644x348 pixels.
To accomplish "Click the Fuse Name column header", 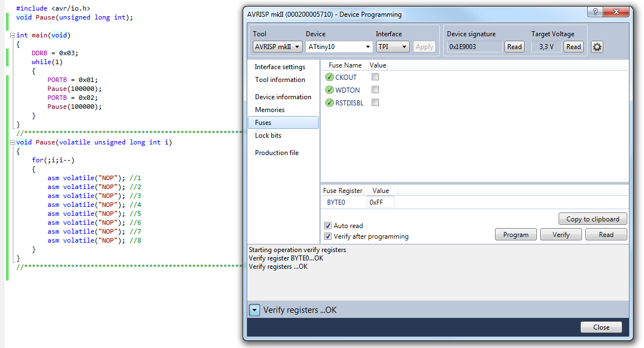I will [345, 65].
